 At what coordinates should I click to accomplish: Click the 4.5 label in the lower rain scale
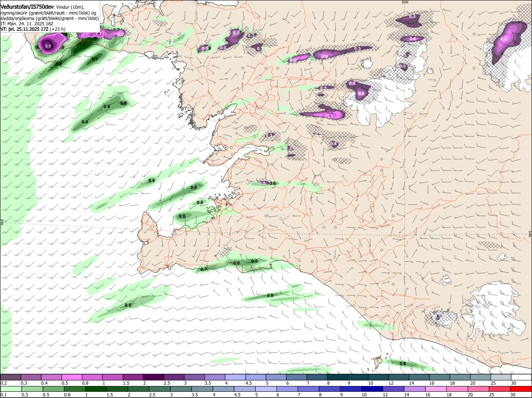(237, 395)
